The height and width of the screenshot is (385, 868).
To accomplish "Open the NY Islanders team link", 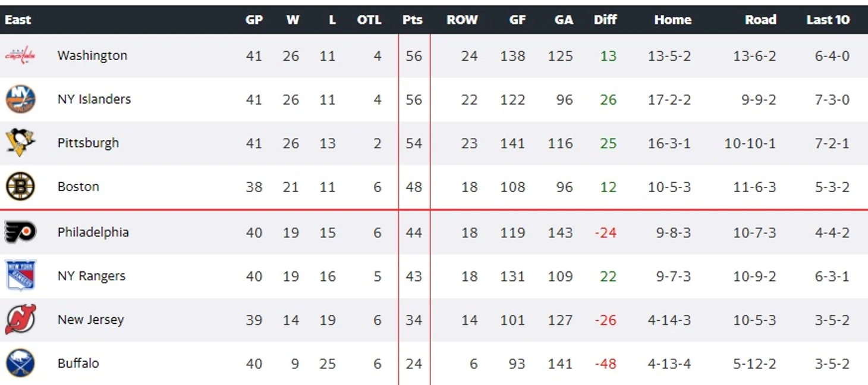I will [94, 99].
